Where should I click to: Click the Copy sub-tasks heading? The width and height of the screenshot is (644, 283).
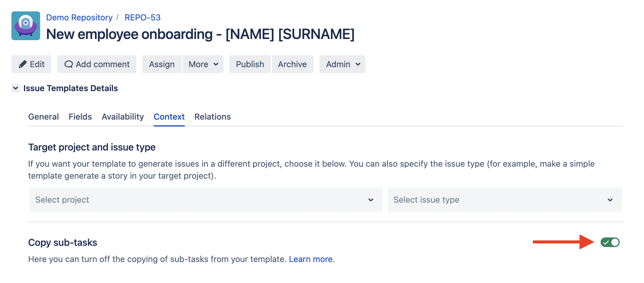click(63, 243)
